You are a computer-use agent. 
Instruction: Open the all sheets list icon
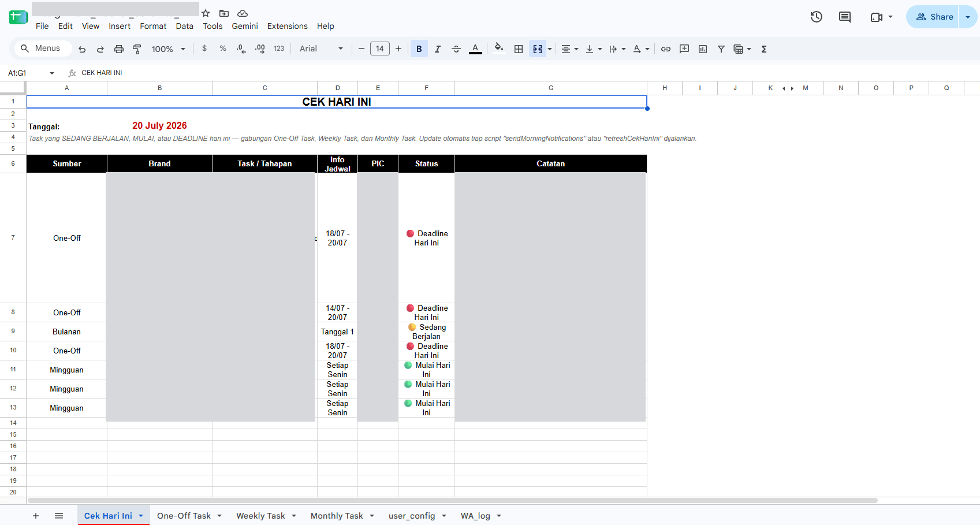[59, 516]
